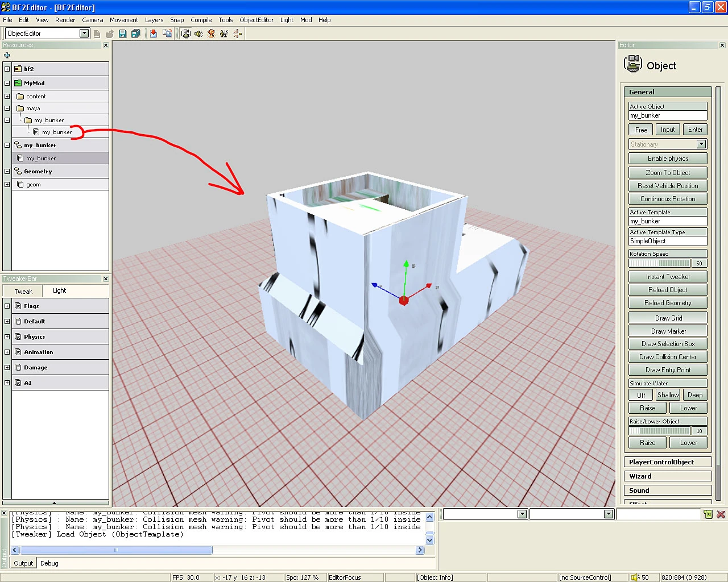Open the Compile menu
The image size is (728, 582).
coord(201,20)
